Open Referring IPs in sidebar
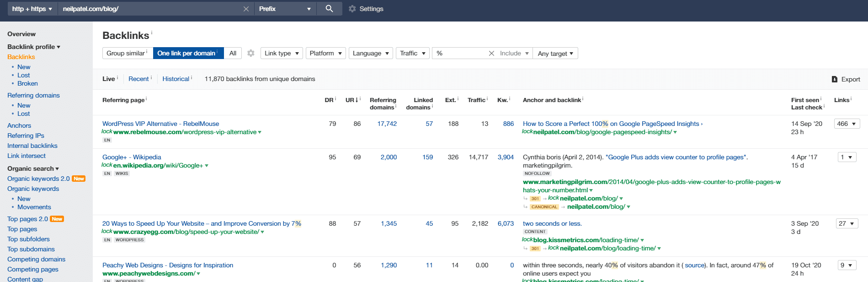Image resolution: width=868 pixels, height=282 pixels. (x=26, y=136)
